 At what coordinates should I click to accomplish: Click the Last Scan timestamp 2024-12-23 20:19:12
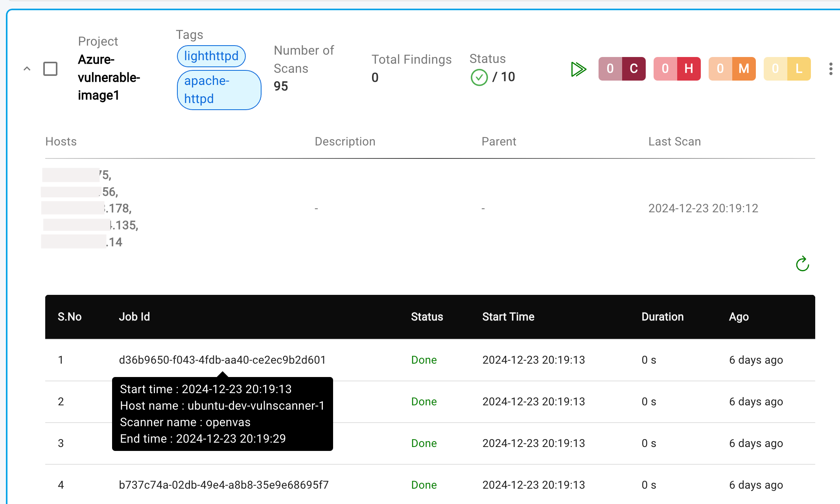pyautogui.click(x=703, y=208)
